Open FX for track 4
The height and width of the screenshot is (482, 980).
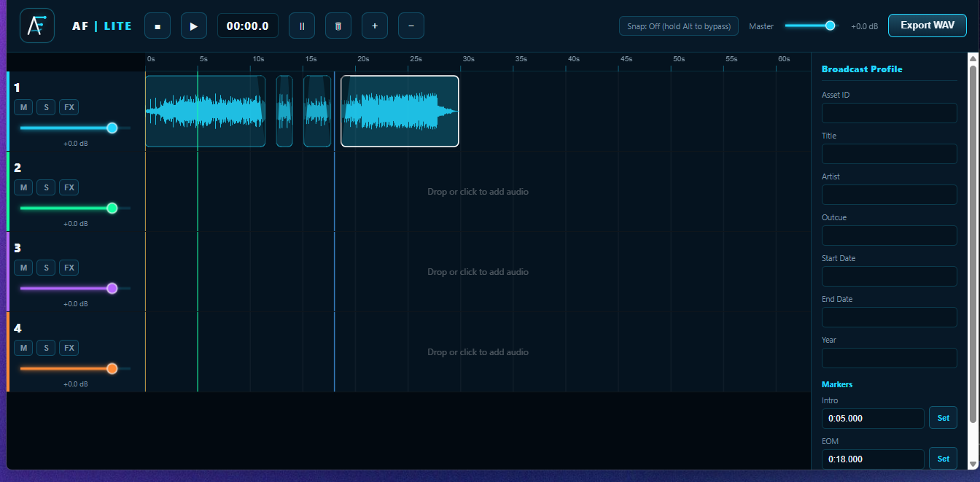(69, 348)
